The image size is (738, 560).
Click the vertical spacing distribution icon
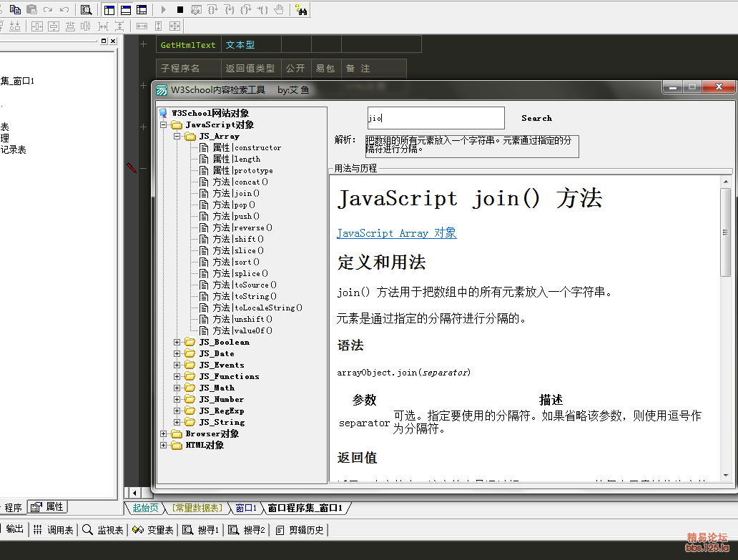pyautogui.click(x=119, y=26)
